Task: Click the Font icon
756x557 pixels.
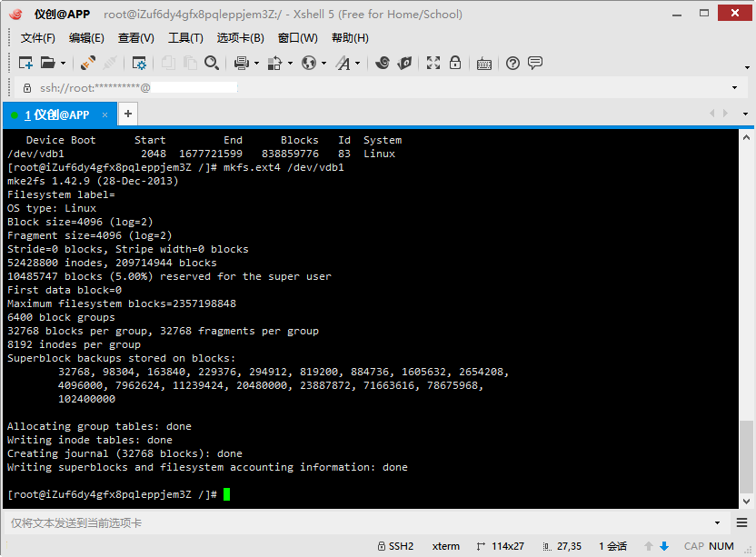Action: pyautogui.click(x=343, y=63)
